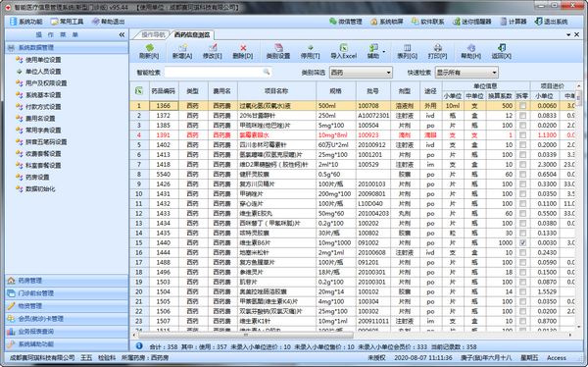Open the 系统功能 menu
This screenshot has width=588, height=367.
pos(25,22)
